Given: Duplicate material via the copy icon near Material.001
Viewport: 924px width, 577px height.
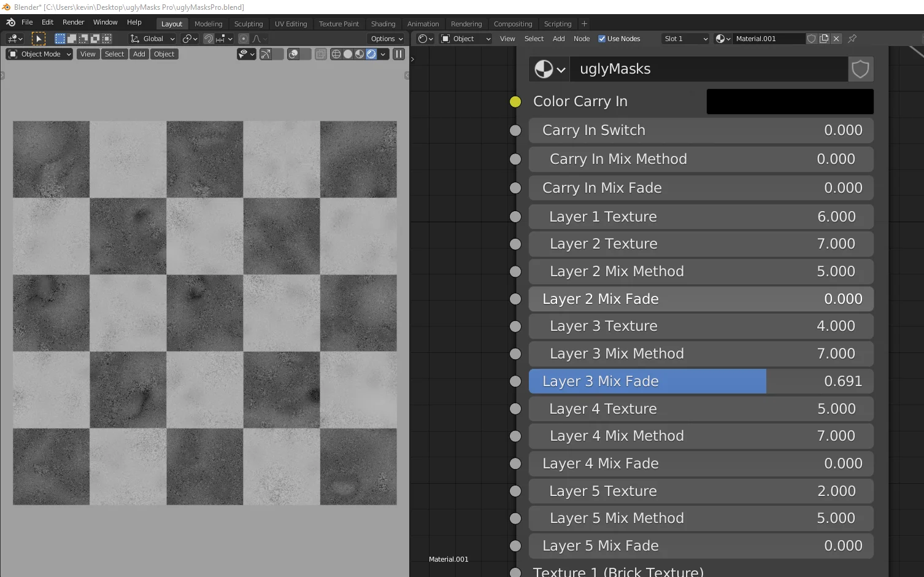Looking at the screenshot, I should [824, 38].
